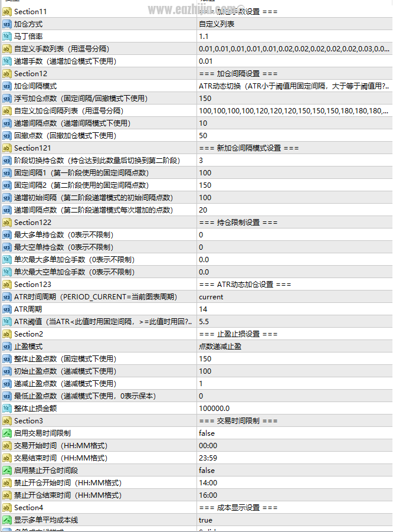Click the enum icon next to 加仓方式
393x532 pixels.
(x=6, y=24)
